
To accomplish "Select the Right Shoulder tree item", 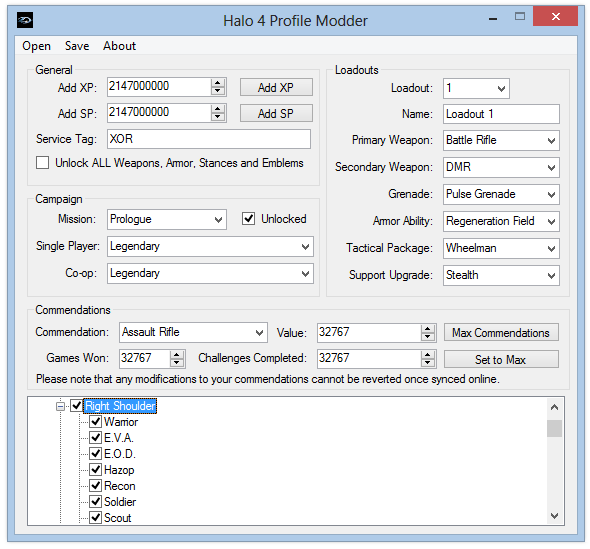I will point(120,406).
